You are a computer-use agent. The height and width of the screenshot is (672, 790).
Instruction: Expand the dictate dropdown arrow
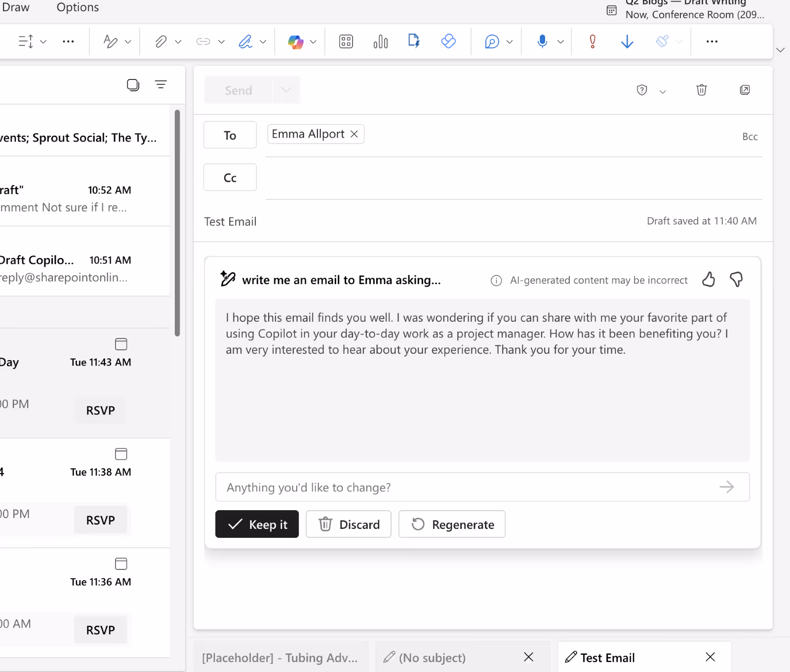[x=560, y=41]
